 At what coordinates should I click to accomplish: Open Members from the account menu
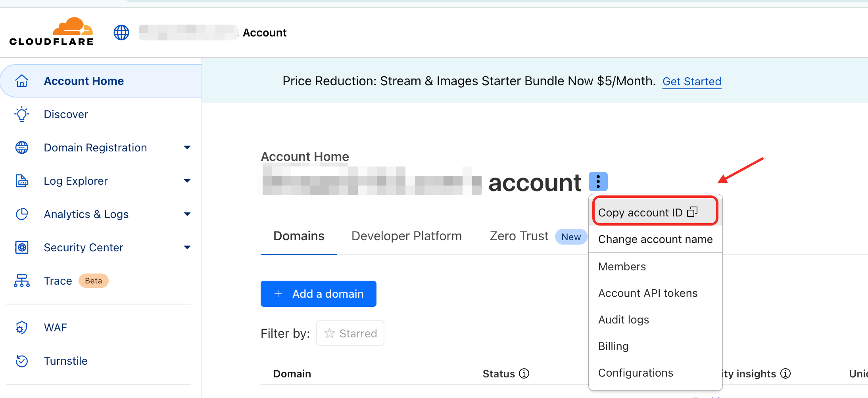coord(655,266)
